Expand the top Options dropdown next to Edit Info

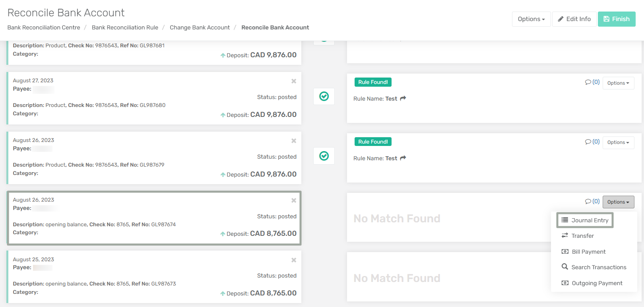tap(531, 19)
